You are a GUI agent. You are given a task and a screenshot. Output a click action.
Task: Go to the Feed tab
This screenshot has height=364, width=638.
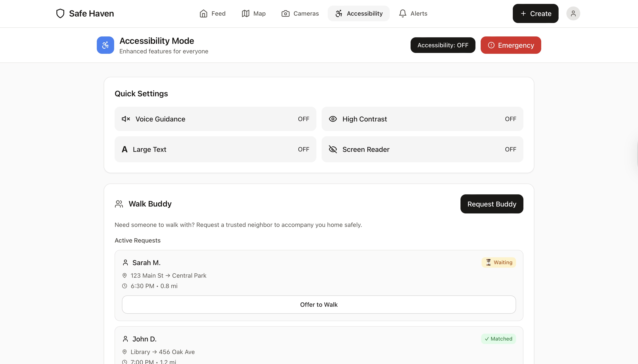(213, 13)
